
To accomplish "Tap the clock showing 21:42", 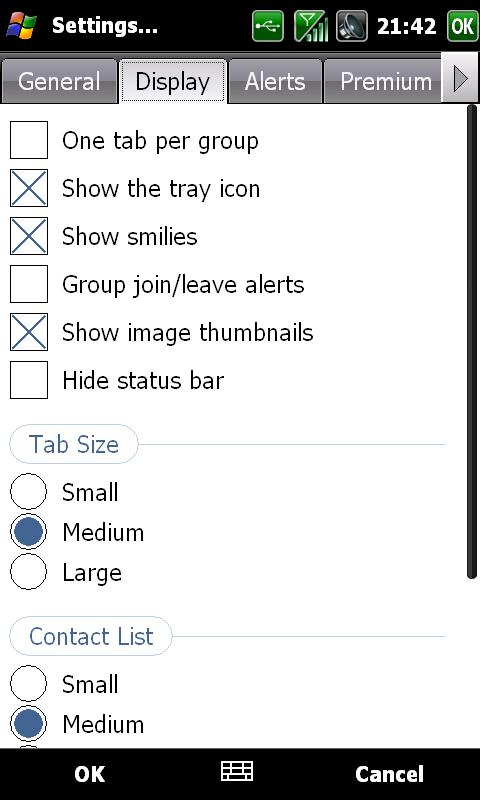I will click(407, 26).
